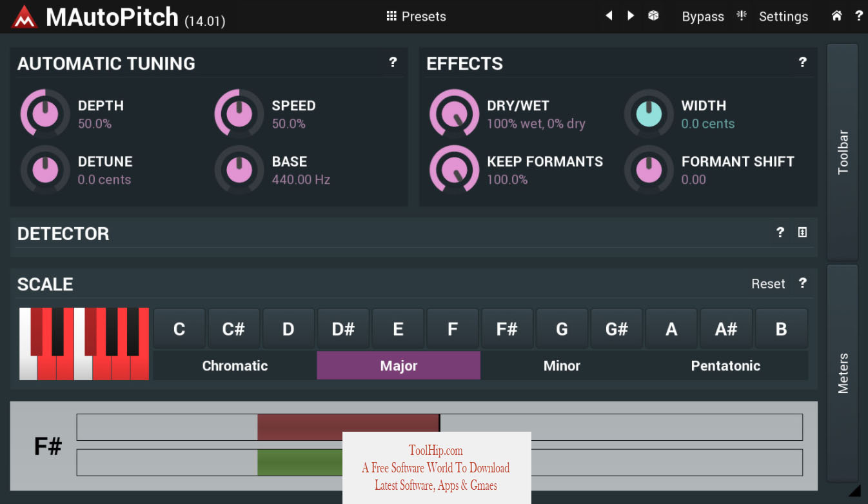868x504 pixels.
Task: Click the 100% wet, 0% dry value
Action: tap(536, 123)
